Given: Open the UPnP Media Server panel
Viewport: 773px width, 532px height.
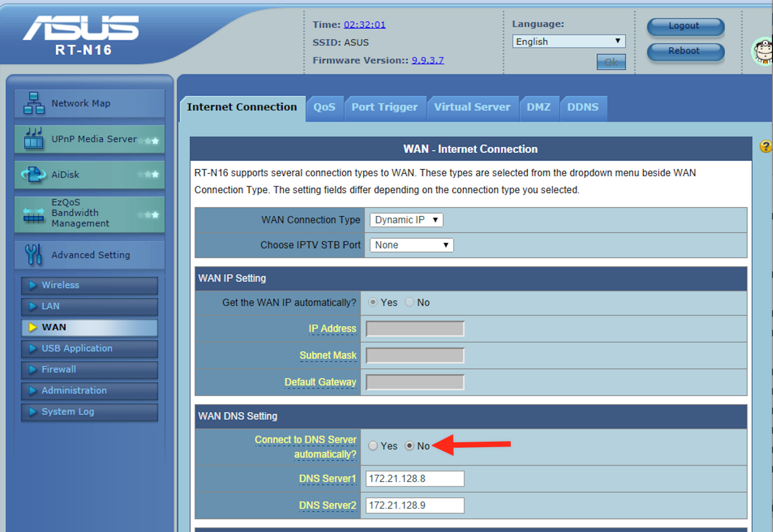Looking at the screenshot, I should point(90,139).
